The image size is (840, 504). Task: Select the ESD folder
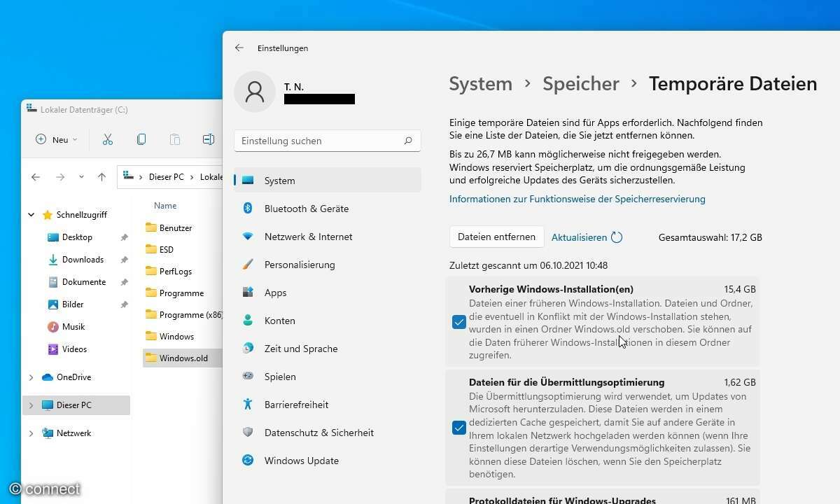[167, 249]
